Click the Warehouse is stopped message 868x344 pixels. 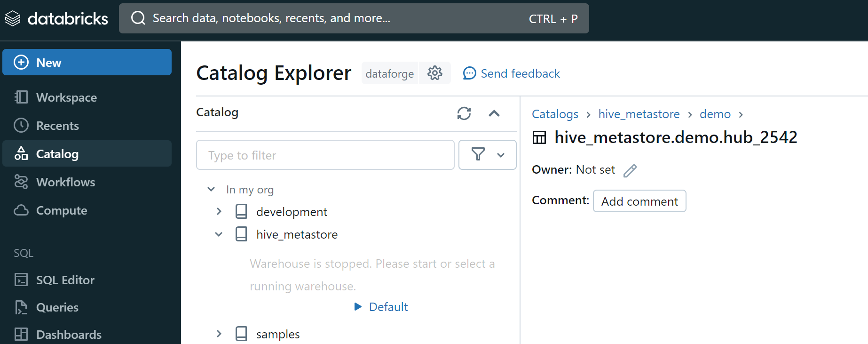[x=372, y=275]
